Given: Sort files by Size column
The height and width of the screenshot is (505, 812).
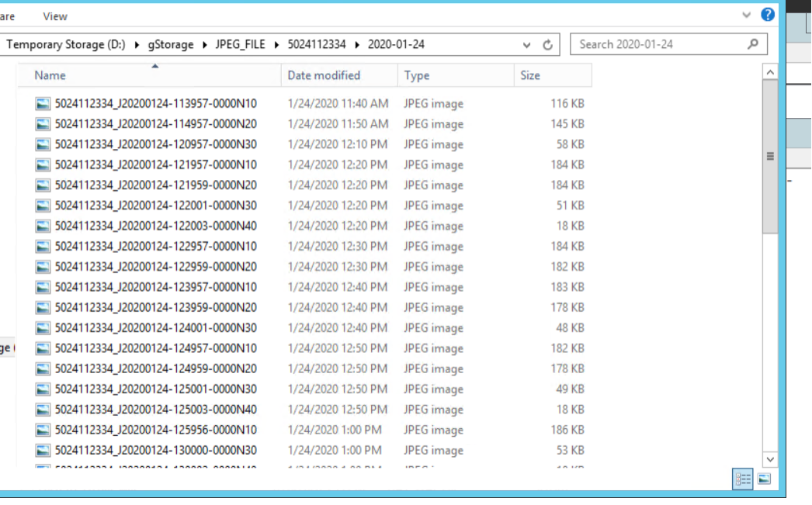Looking at the screenshot, I should click(553, 75).
